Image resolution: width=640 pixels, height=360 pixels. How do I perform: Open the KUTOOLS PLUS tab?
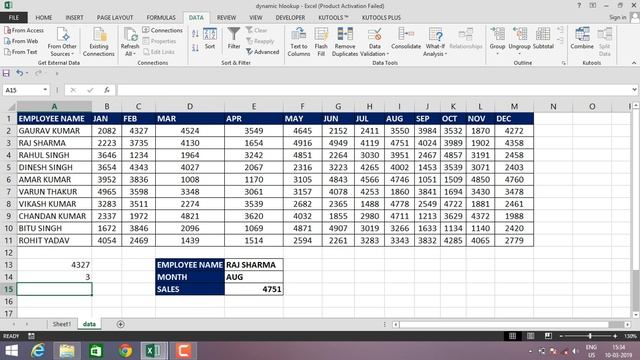click(x=381, y=18)
